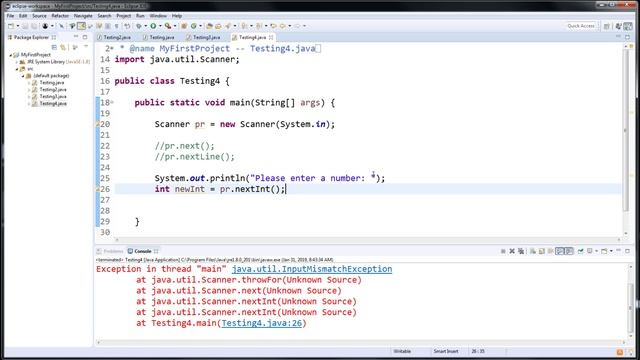This screenshot has width=640, height=360.
Task: Minimize the Package Explorer view
Action: [x=76, y=37]
